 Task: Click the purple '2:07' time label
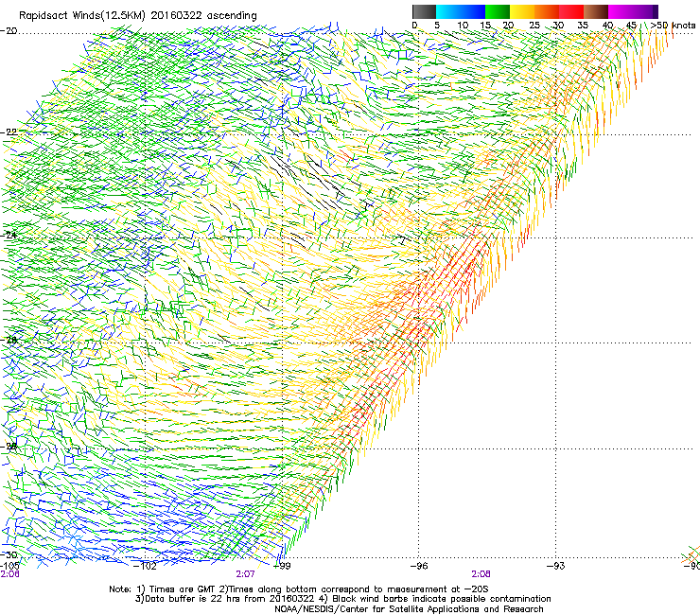click(x=246, y=574)
